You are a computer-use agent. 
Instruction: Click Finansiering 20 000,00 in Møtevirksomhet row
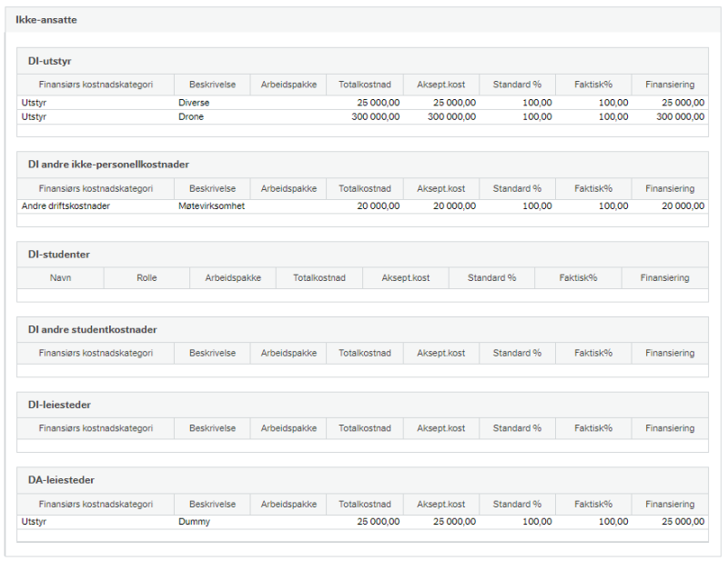[683, 206]
